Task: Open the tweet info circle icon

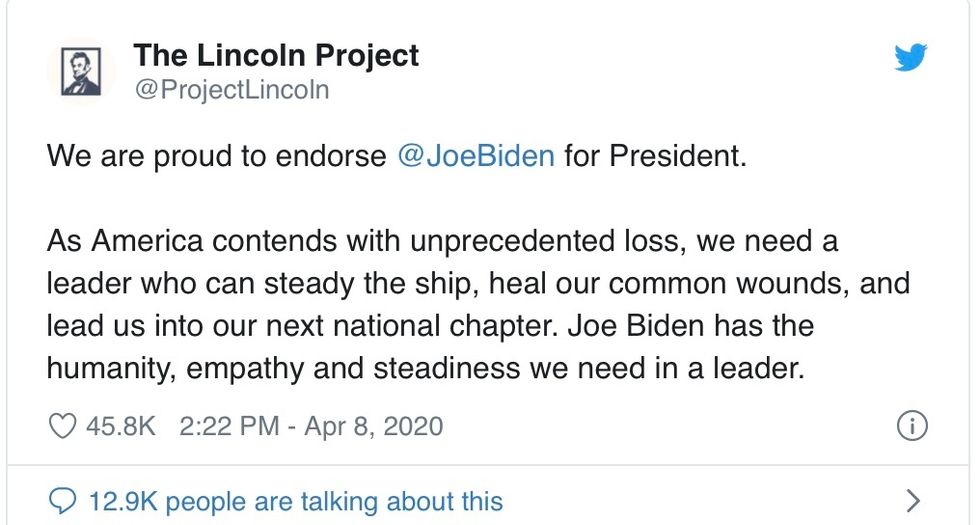Action: [x=912, y=426]
